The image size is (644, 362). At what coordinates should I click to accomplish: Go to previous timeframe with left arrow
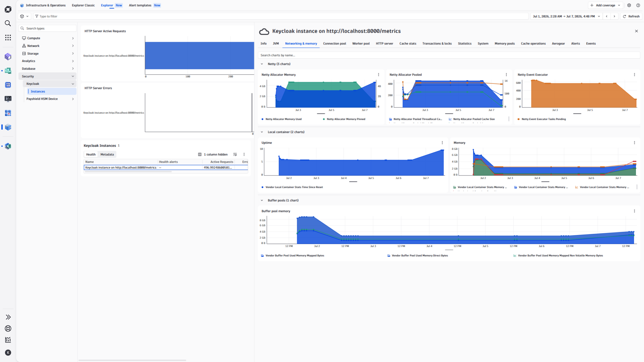(x=607, y=16)
